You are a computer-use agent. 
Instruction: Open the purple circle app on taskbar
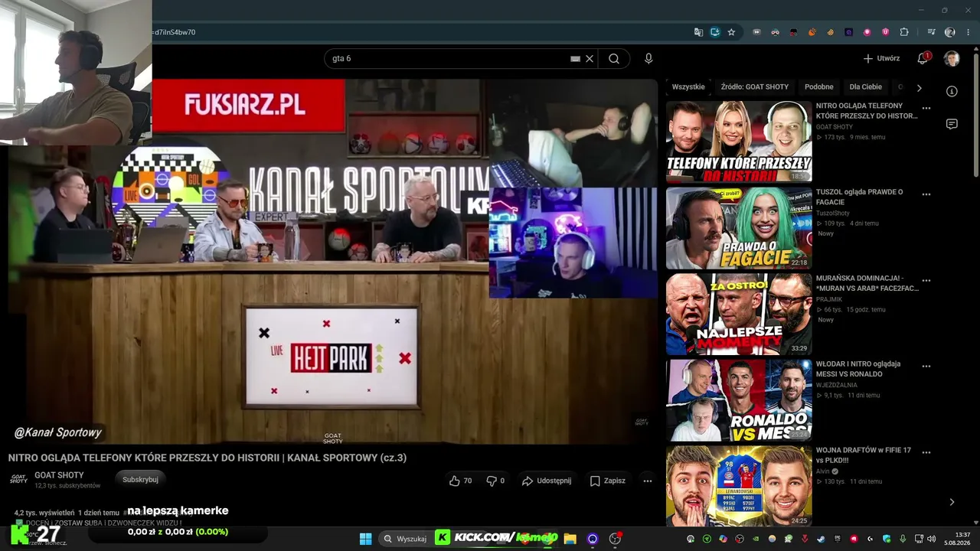(593, 539)
